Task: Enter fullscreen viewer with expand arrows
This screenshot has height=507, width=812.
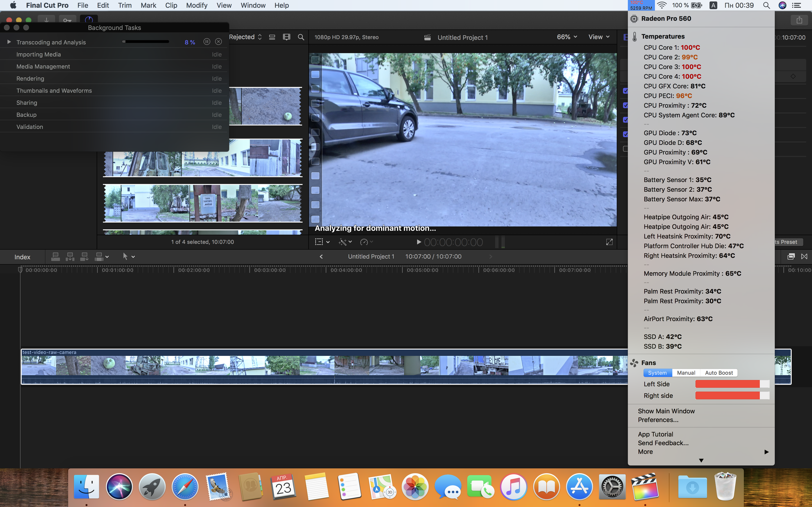Action: click(x=609, y=242)
